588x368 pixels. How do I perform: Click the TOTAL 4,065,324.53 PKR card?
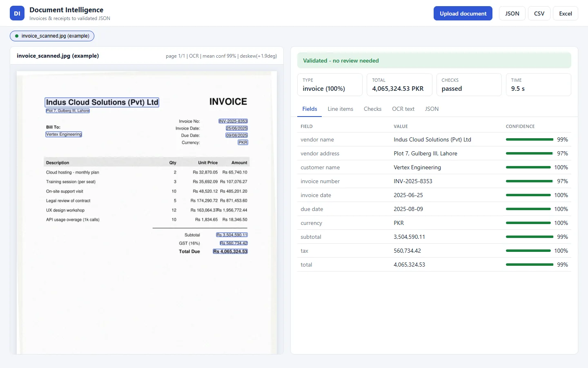click(x=399, y=85)
